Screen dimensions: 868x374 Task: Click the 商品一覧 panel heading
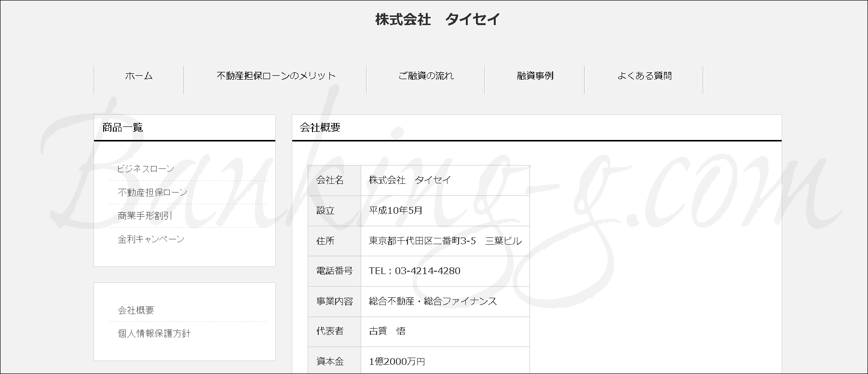(122, 127)
